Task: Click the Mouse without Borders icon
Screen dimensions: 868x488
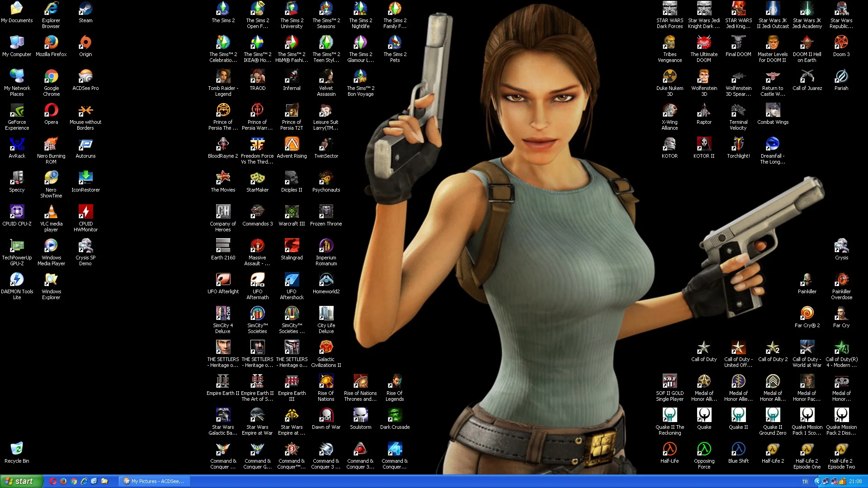Action: tap(85, 117)
